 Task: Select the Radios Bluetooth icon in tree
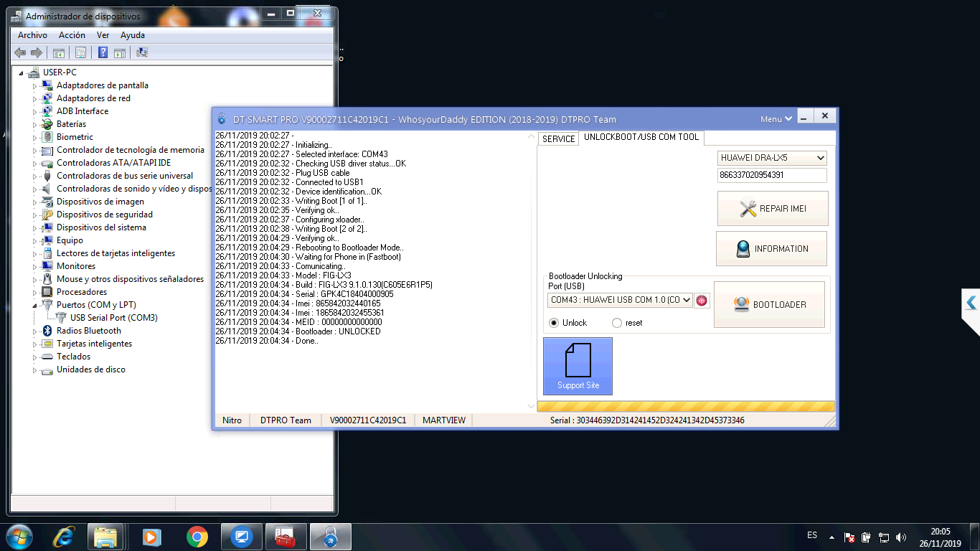47,331
